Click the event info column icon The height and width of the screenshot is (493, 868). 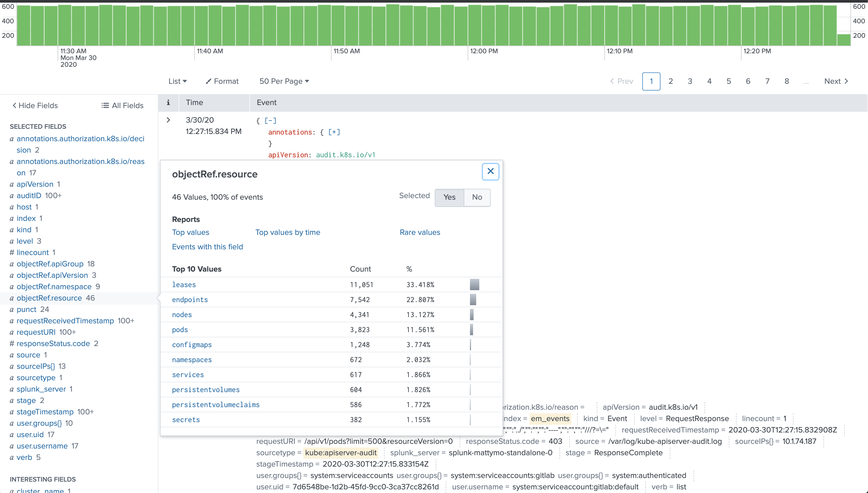168,103
